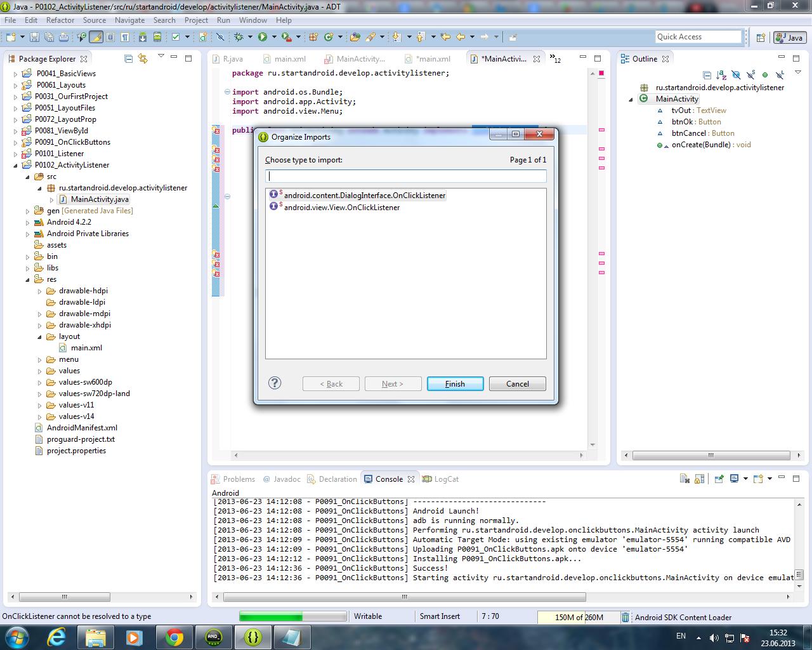Click the Debug bug icon
The image size is (812, 650).
239,37
